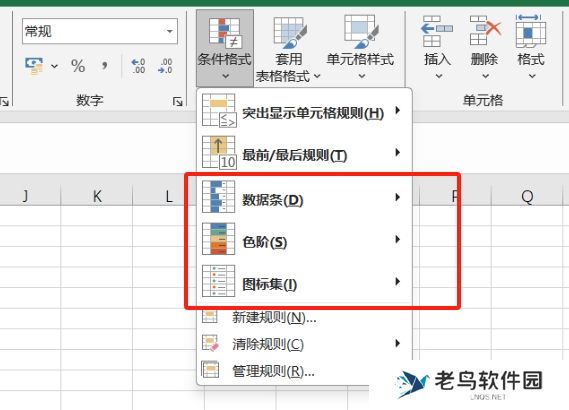Open the 色阶 submenu
Screen dimensions: 569x410
[304, 239]
